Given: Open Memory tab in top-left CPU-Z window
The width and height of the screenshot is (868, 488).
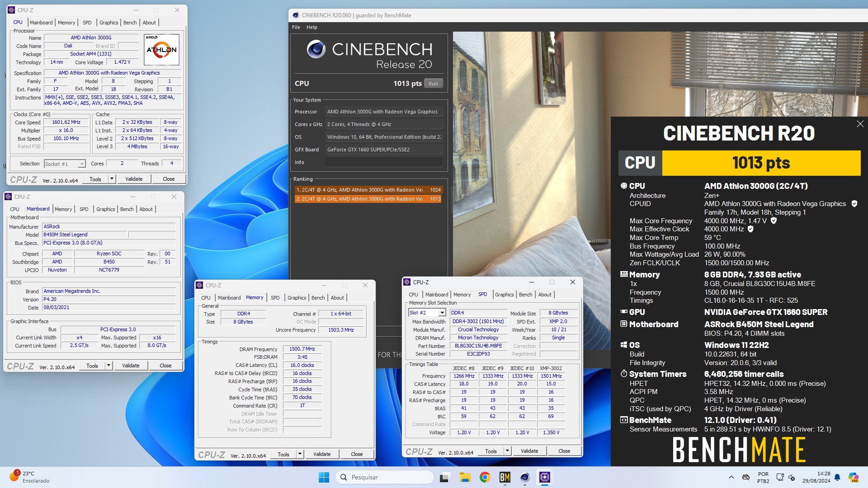Looking at the screenshot, I should pyautogui.click(x=66, y=23).
